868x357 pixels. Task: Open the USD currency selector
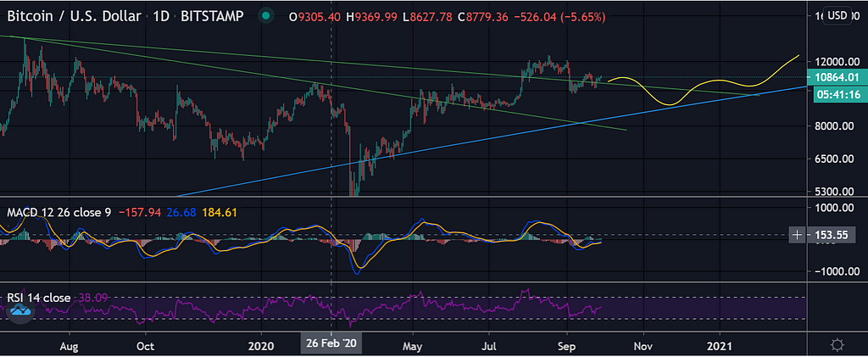837,15
